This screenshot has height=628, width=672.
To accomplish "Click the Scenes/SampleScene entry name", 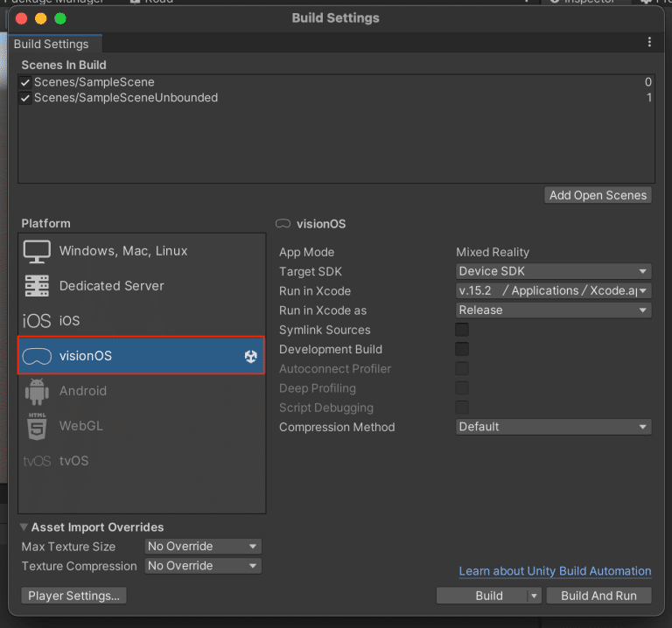I will coord(94,82).
